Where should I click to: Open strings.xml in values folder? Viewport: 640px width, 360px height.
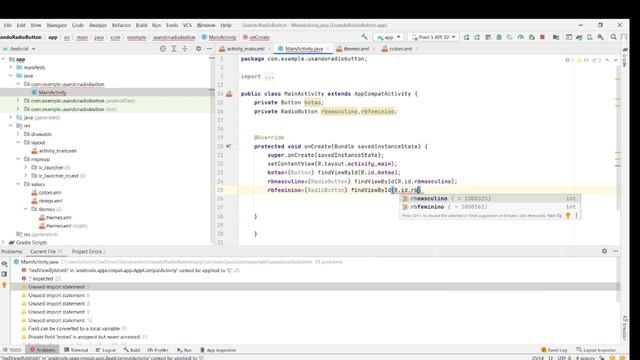coord(50,201)
